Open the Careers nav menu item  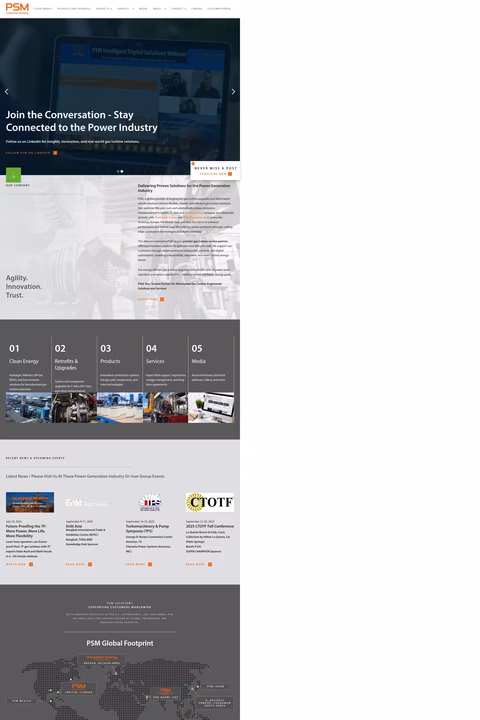(x=197, y=9)
